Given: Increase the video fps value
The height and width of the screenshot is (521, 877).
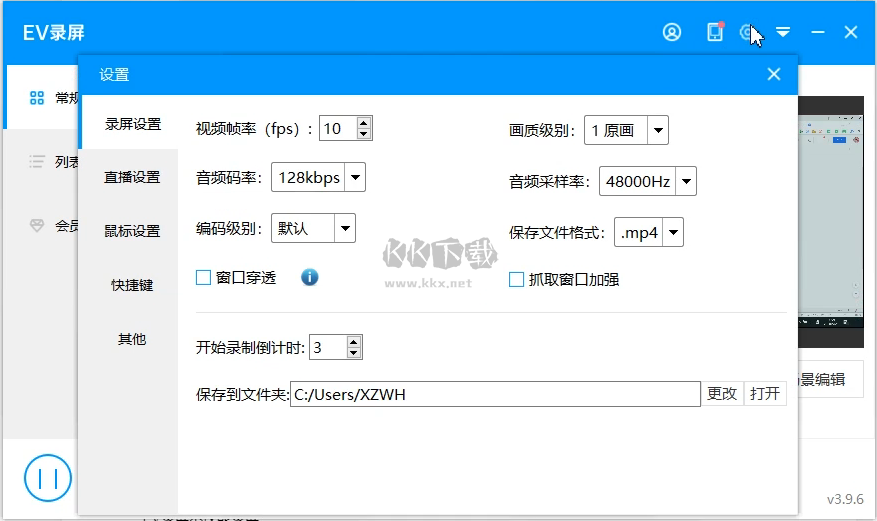Looking at the screenshot, I should point(364,123).
